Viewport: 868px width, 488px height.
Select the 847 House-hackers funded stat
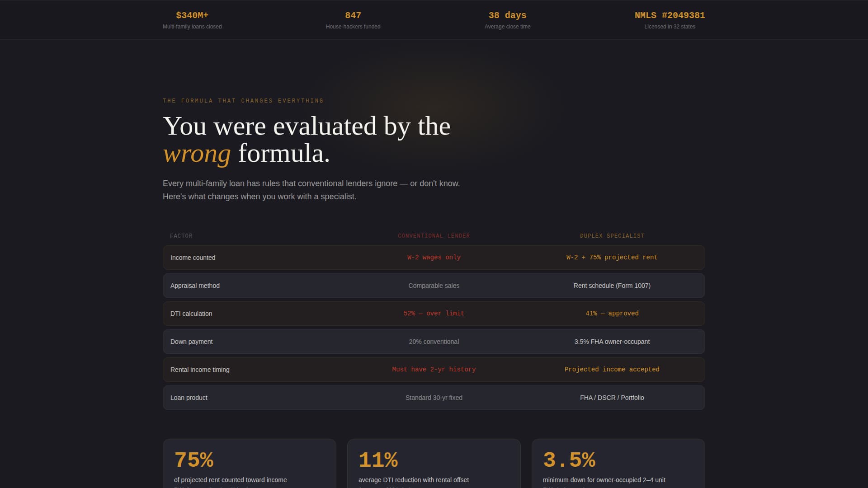[x=353, y=20]
